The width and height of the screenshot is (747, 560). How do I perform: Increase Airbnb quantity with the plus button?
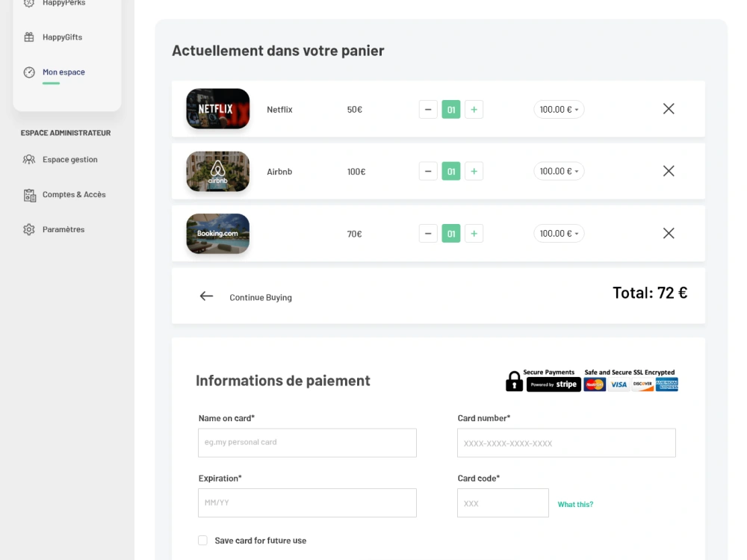click(474, 172)
